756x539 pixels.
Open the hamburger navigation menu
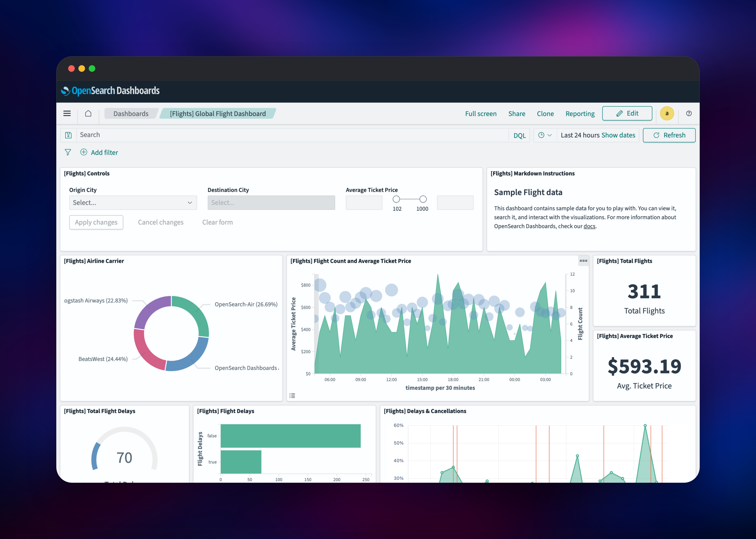pos(67,114)
